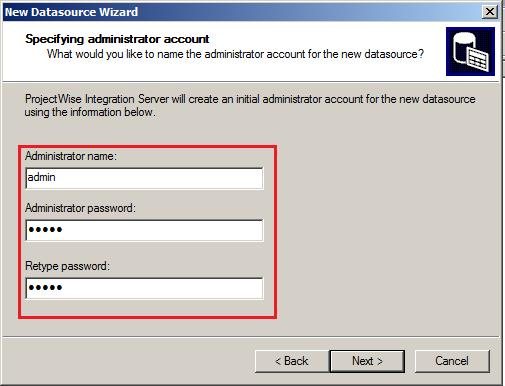Click the question text under the heading
This screenshot has height=386, width=505.
click(x=235, y=54)
